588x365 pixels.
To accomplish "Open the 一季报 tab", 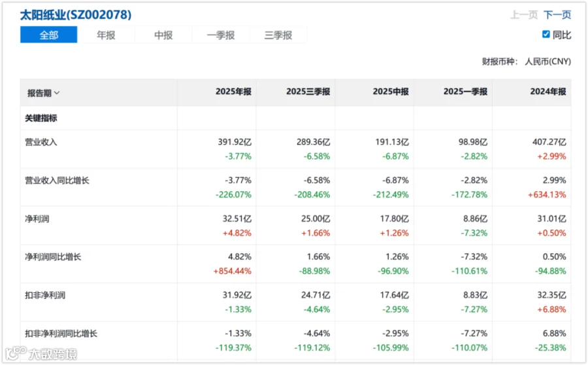I will point(221,35).
